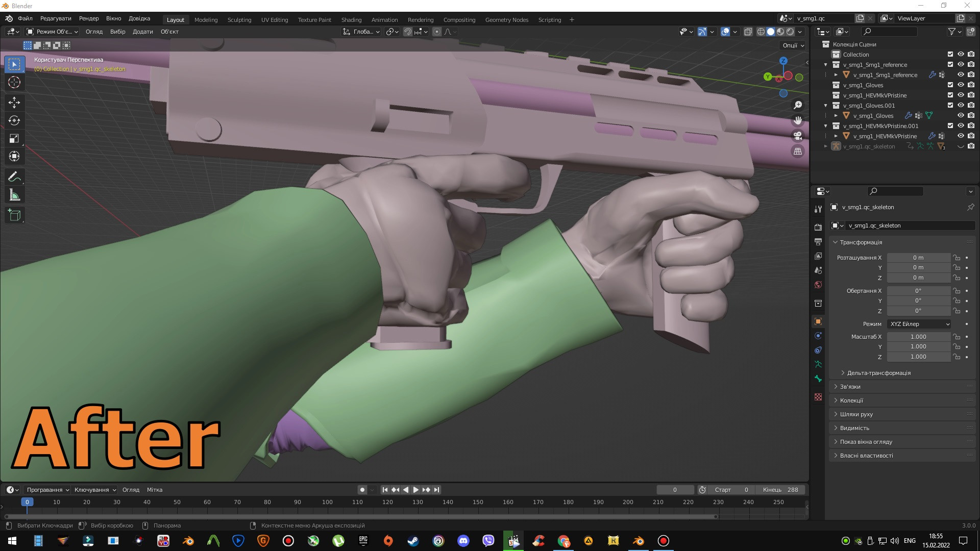Collapse the v_smg1_Smg1_reference collection in outliner
The width and height of the screenshot is (980, 551).
[x=825, y=65]
